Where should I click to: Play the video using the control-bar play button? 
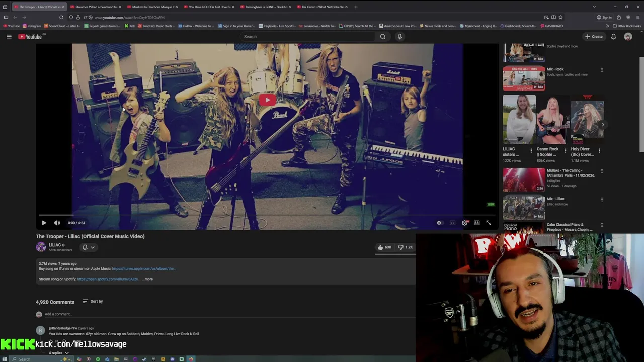point(44,223)
